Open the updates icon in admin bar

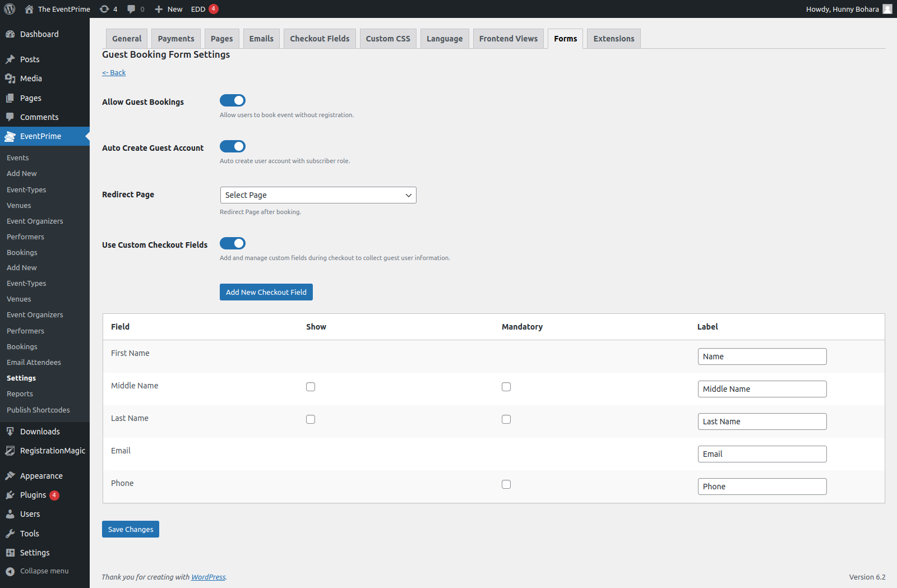(x=104, y=9)
